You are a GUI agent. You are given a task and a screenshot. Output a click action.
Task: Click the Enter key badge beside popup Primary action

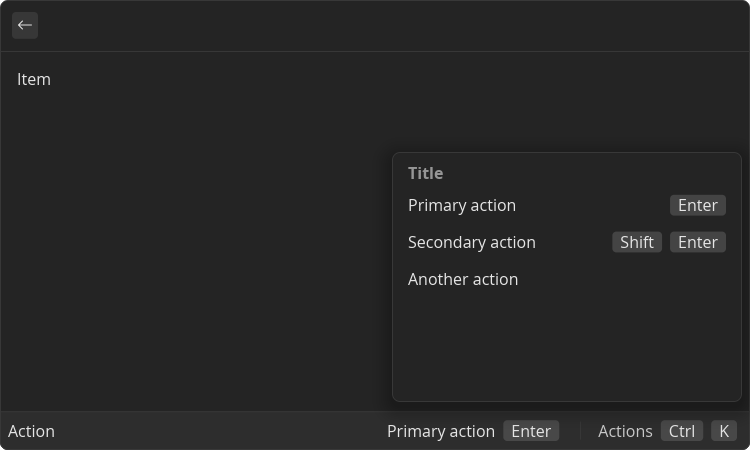coord(698,205)
